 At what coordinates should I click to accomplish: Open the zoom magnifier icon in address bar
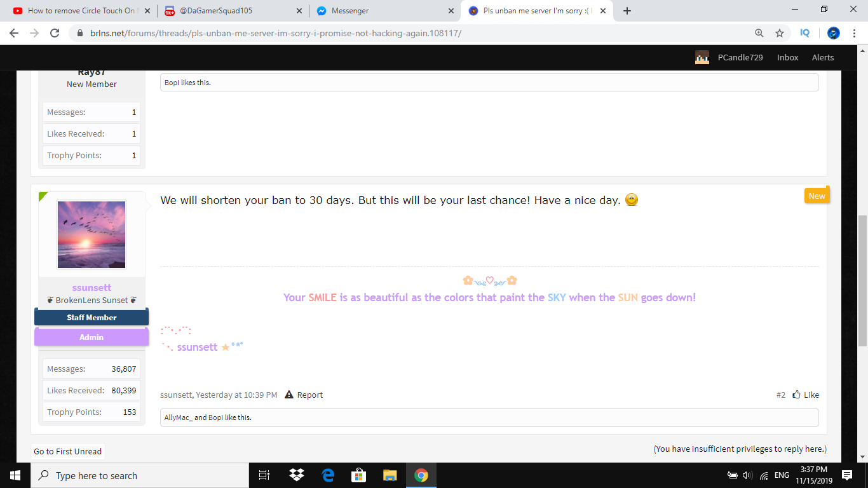click(759, 33)
